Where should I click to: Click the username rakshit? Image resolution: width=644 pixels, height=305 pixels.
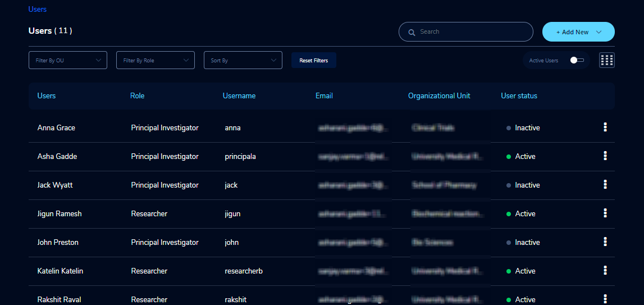pos(236,299)
